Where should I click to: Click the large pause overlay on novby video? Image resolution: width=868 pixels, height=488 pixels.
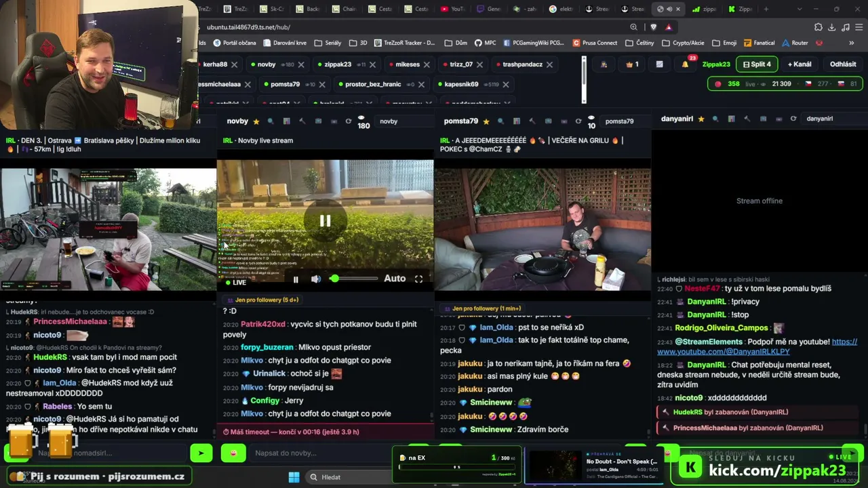click(325, 220)
